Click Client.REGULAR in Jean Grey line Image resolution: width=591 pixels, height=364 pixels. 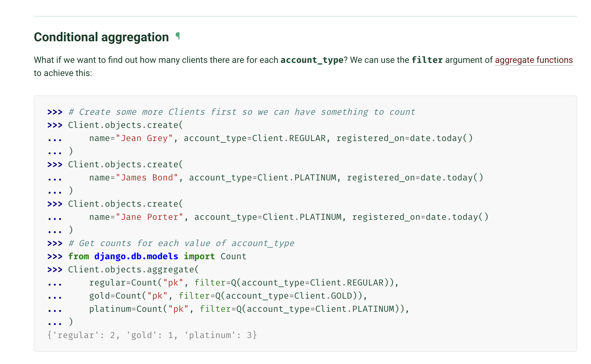(x=289, y=138)
